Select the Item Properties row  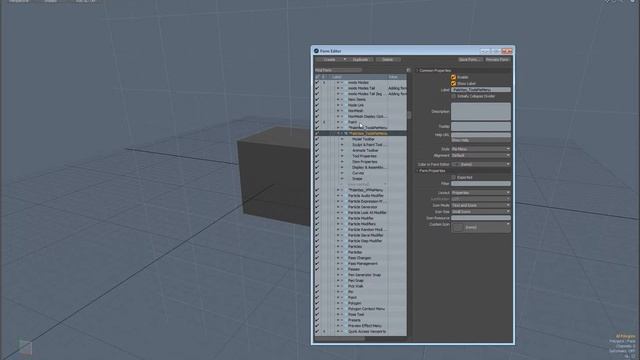click(360, 162)
